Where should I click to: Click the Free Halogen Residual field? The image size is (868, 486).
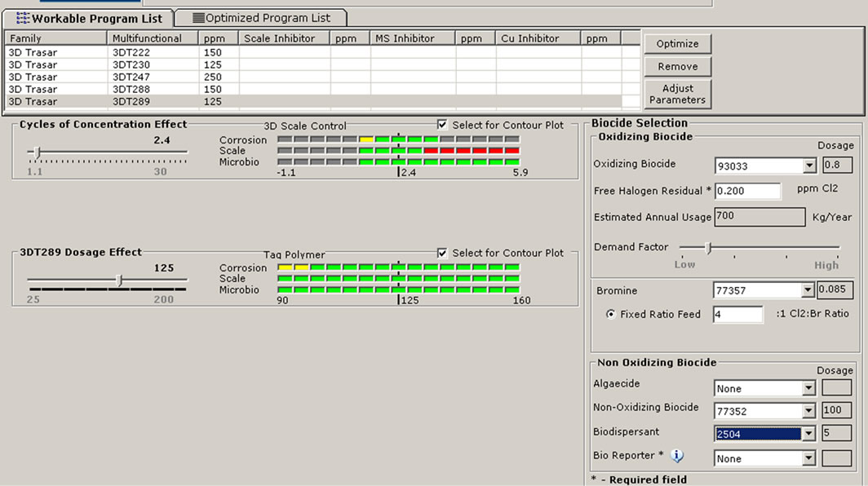click(x=748, y=191)
